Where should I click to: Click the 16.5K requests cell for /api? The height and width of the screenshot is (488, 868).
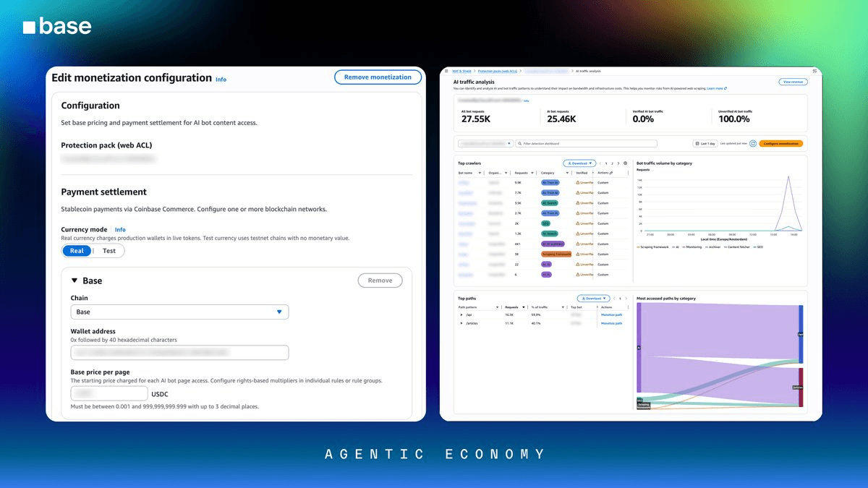(x=509, y=315)
